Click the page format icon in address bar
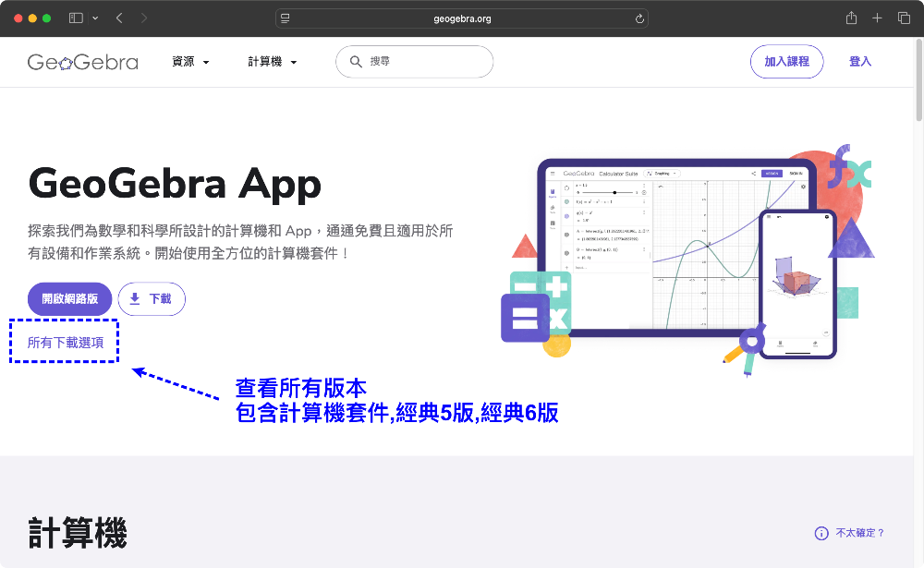Viewport: 924px width, 568px height. 286,18
